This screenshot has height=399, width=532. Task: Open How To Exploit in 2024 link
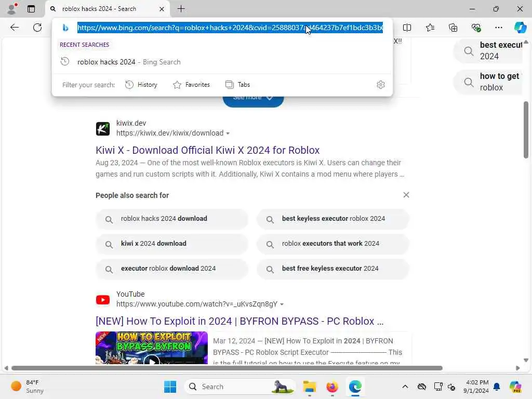[240, 321]
